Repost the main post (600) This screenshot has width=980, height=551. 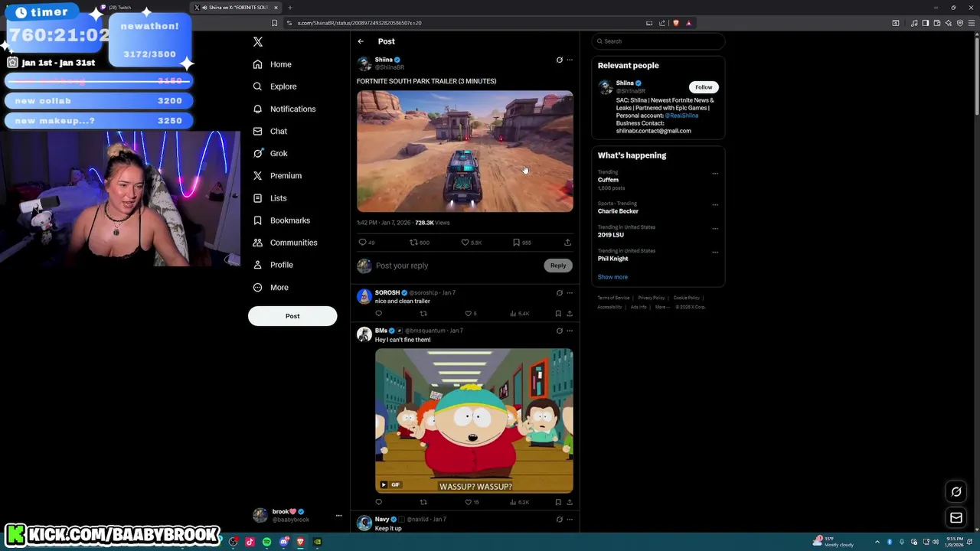pos(420,243)
